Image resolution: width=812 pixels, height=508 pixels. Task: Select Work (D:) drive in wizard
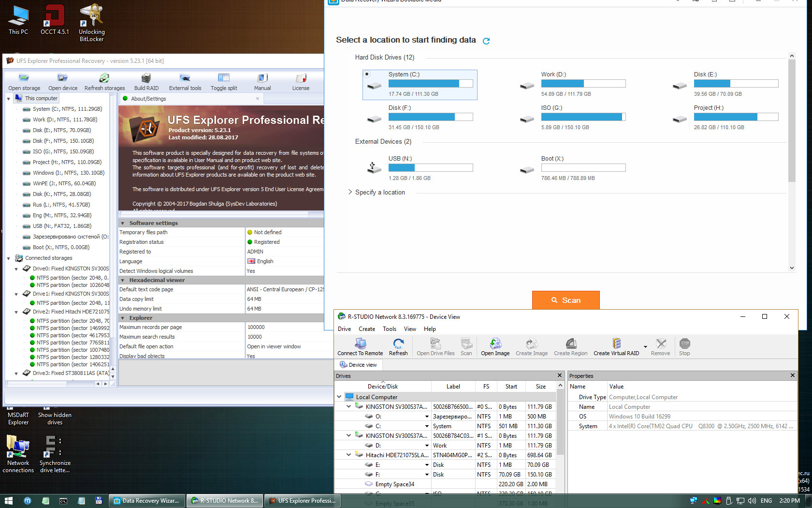[573, 84]
